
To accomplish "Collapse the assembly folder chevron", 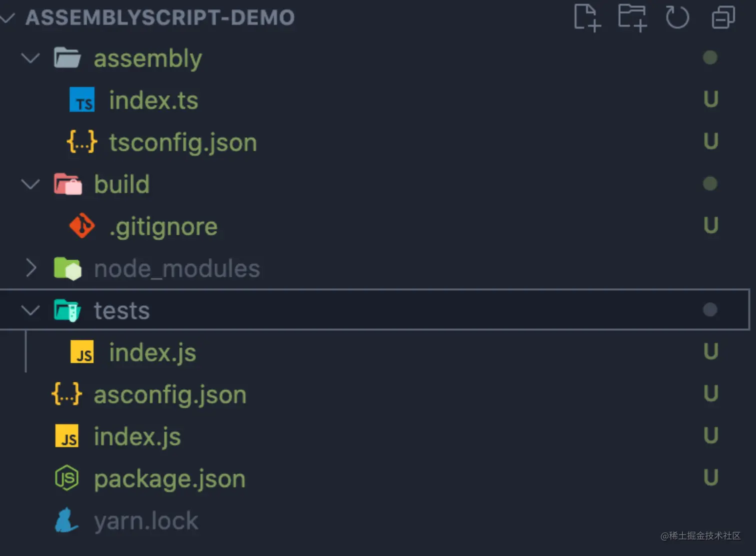I will click(x=30, y=59).
